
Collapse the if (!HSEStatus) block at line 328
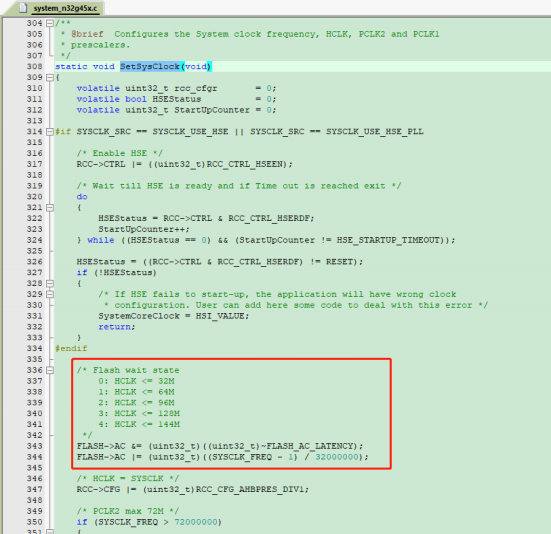pos(50,284)
